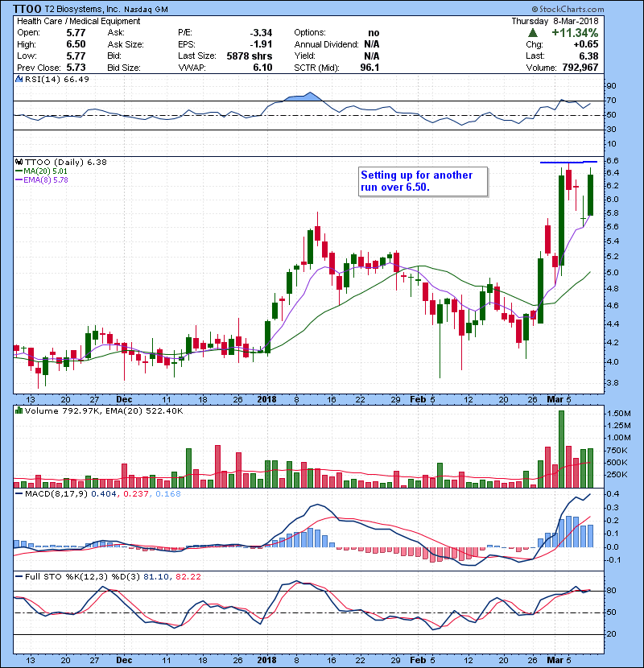Click the Bid Size label
The width and height of the screenshot is (644, 668).
point(124,68)
